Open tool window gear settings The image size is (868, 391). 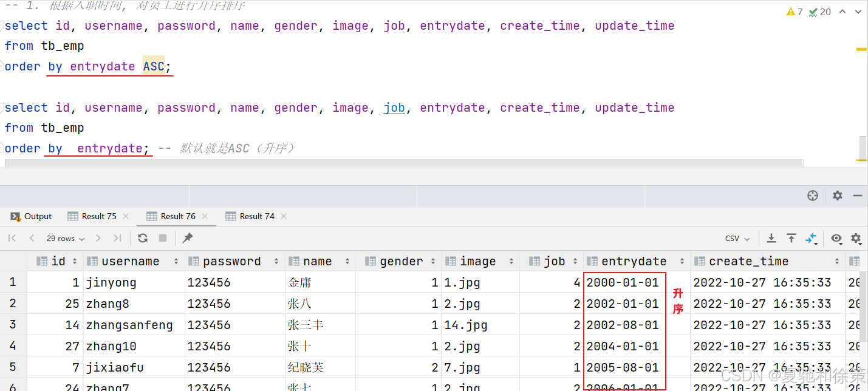pos(838,195)
